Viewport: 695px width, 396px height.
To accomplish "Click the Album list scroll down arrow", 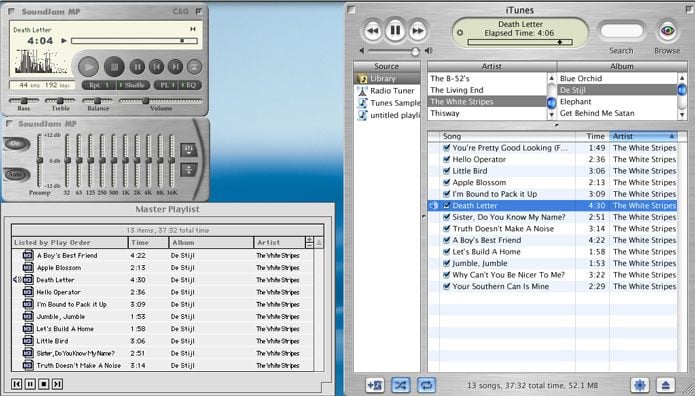I will point(682,115).
